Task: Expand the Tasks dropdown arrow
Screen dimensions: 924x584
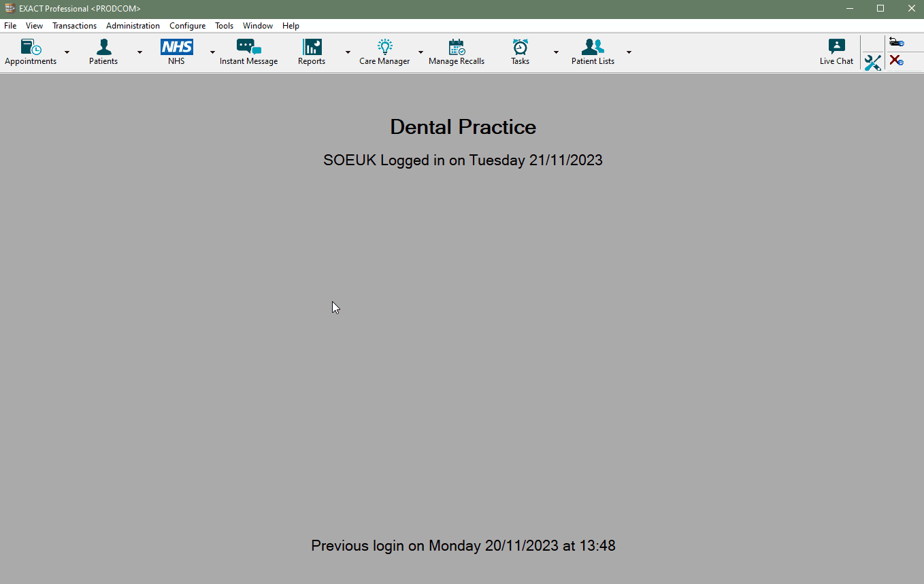Action: (x=556, y=52)
